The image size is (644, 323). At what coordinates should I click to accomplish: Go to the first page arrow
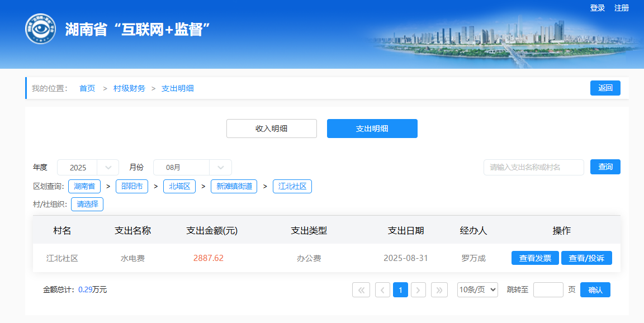click(x=361, y=289)
